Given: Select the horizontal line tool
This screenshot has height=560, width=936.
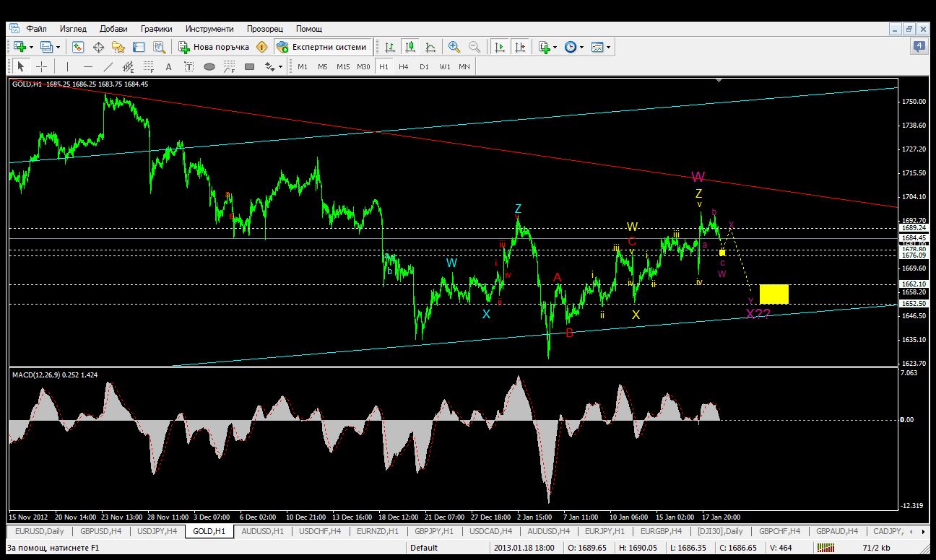Looking at the screenshot, I should coord(88,66).
